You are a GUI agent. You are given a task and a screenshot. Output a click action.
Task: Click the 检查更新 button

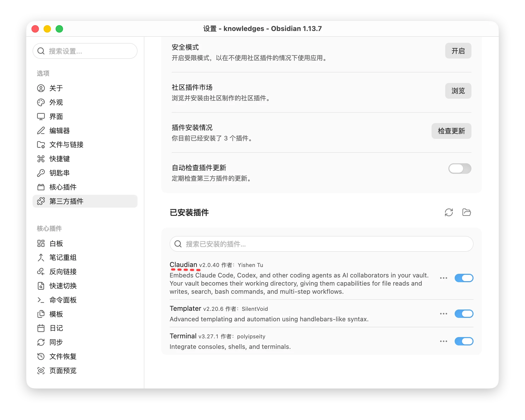coord(451,131)
